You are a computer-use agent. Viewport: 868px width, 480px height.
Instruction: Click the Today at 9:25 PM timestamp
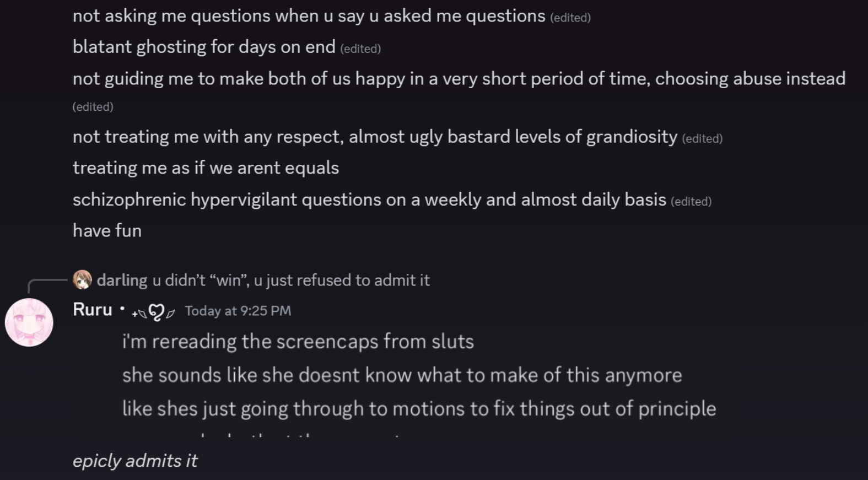click(238, 311)
